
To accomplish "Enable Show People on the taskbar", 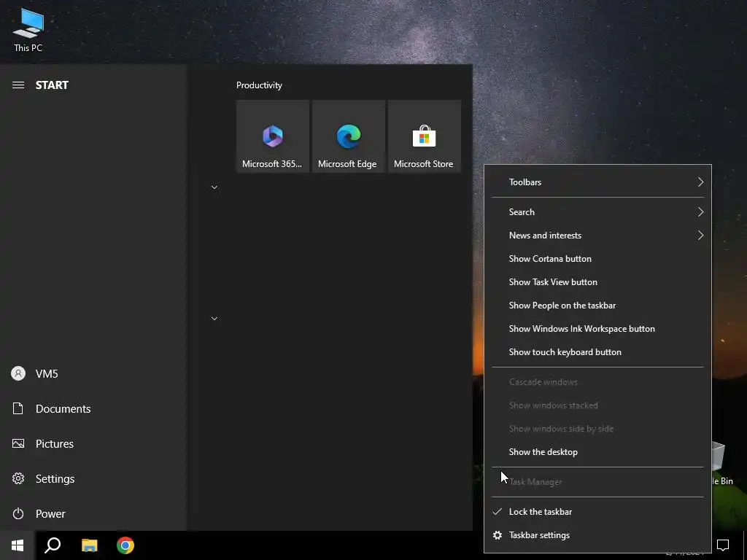I will 598,306.
